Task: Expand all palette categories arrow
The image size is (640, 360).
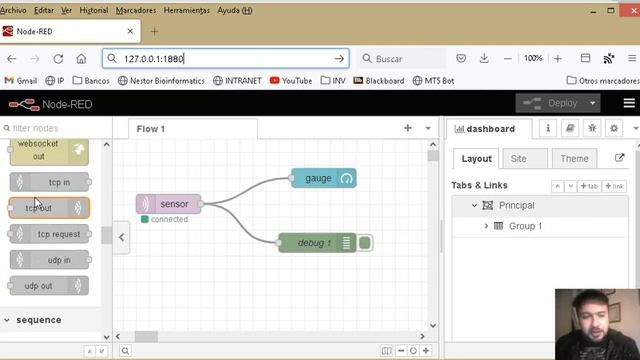Action: 102,351
